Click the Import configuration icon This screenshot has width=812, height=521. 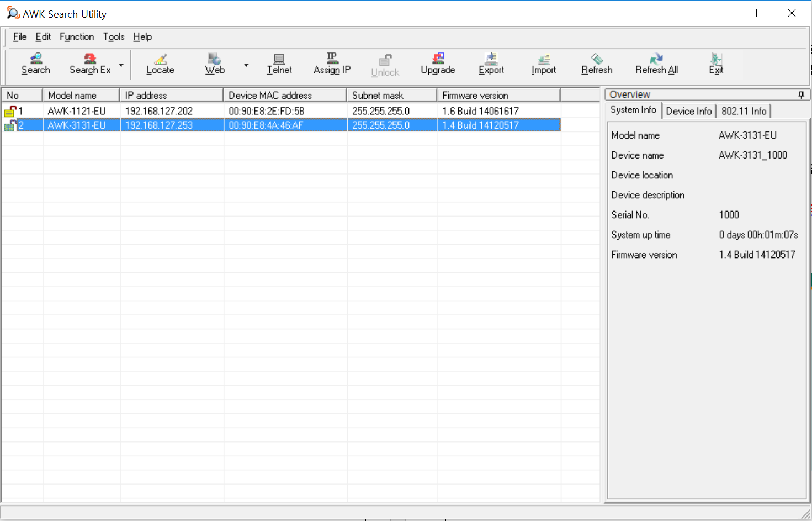pyautogui.click(x=544, y=64)
